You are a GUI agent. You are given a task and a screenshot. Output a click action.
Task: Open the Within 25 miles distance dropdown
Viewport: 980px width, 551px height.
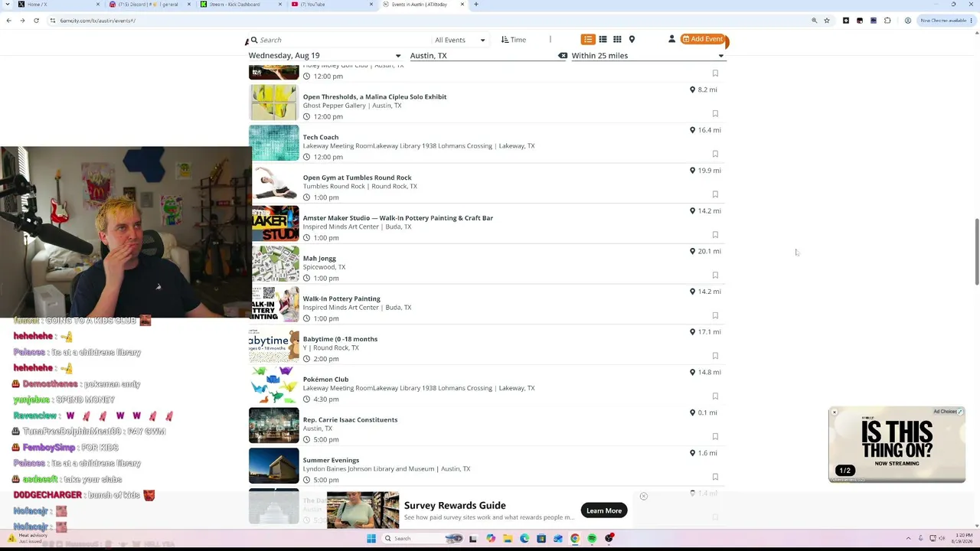(x=647, y=56)
